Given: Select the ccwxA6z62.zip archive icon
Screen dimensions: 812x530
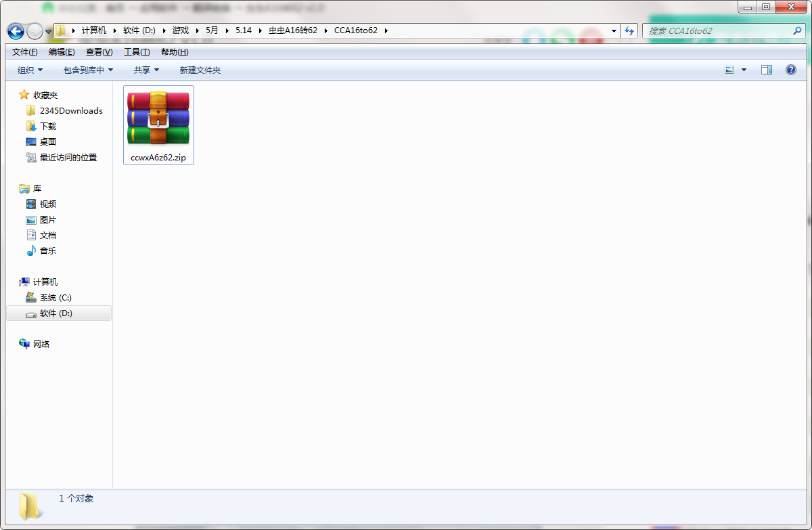Looking at the screenshot, I should 158,118.
